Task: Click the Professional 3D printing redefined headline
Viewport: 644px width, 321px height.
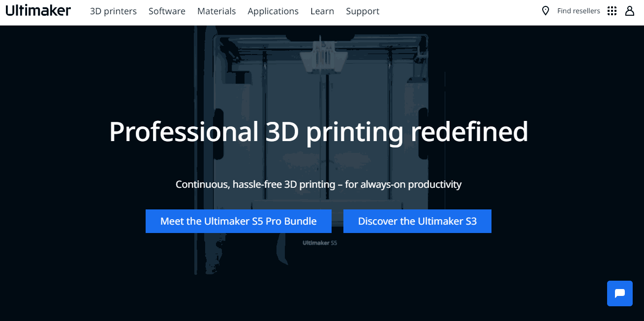Action: 319,132
